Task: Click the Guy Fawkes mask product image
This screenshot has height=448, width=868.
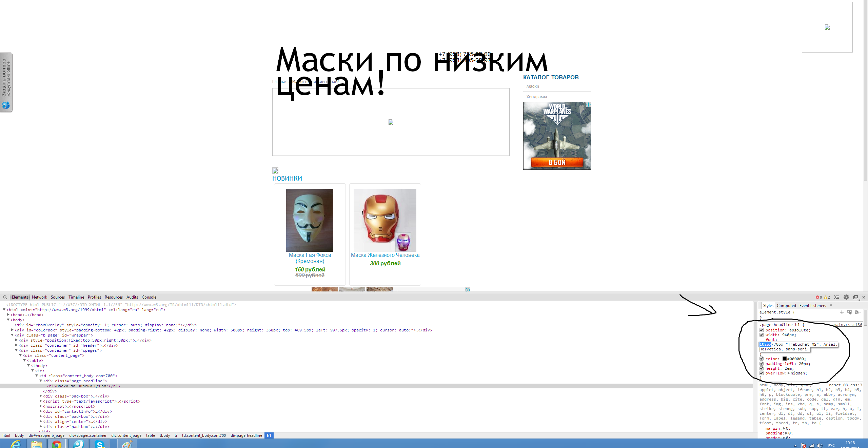Action: pyautogui.click(x=310, y=220)
